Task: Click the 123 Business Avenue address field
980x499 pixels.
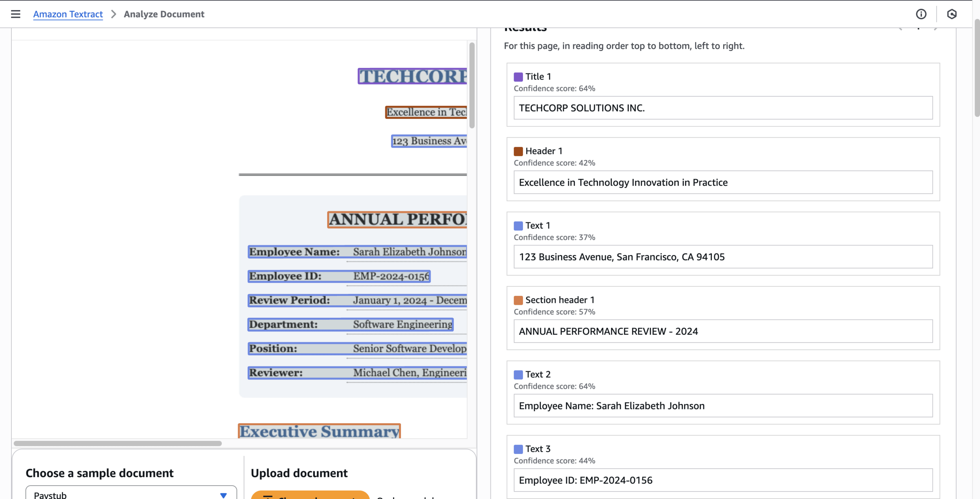Action: [722, 257]
